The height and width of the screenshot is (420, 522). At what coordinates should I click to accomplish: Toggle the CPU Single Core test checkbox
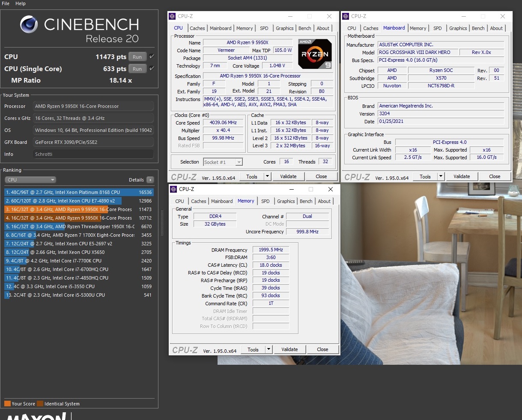point(152,69)
